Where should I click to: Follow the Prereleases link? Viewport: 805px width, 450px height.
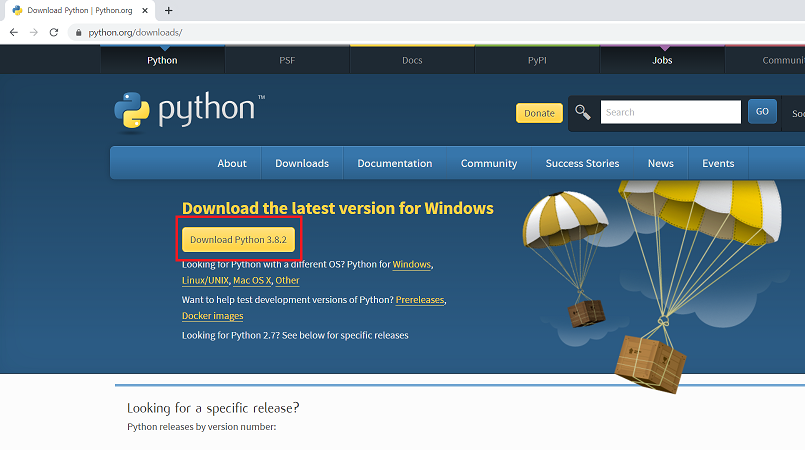pyautogui.click(x=420, y=300)
